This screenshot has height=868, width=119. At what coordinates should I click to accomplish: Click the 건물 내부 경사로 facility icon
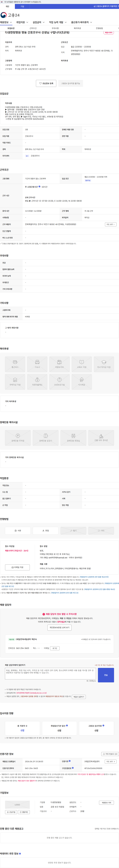click(x=101, y=438)
